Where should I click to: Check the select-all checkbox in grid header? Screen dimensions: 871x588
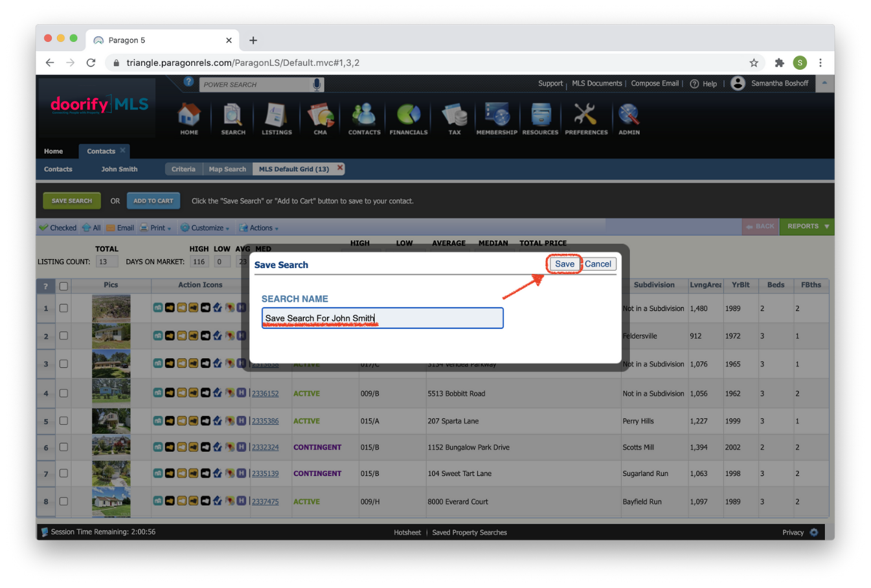tap(63, 286)
